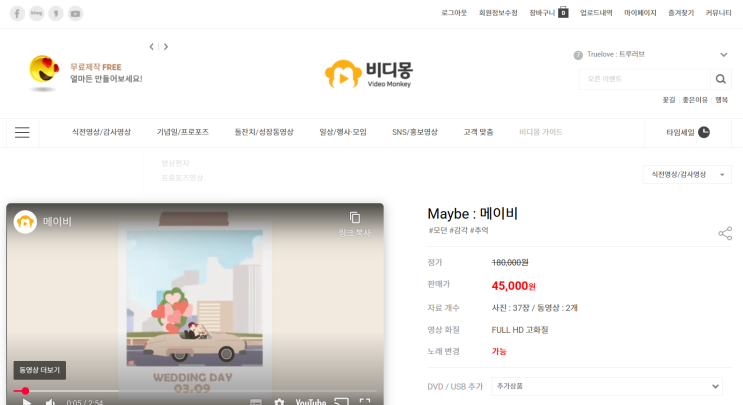
Task: Open the 식전영상/감사영상 category dropdown
Action: [x=687, y=174]
